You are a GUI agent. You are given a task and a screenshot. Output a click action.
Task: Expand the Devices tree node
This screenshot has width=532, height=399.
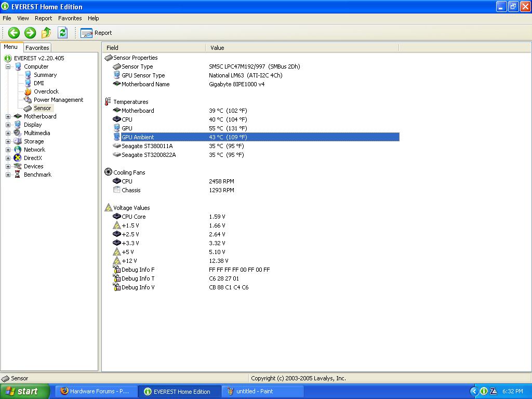(8, 167)
